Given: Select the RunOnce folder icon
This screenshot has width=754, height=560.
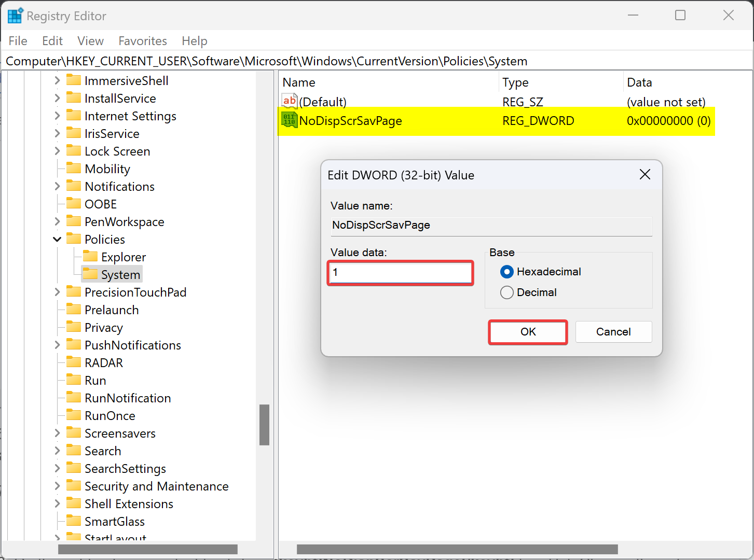Looking at the screenshot, I should pos(74,415).
